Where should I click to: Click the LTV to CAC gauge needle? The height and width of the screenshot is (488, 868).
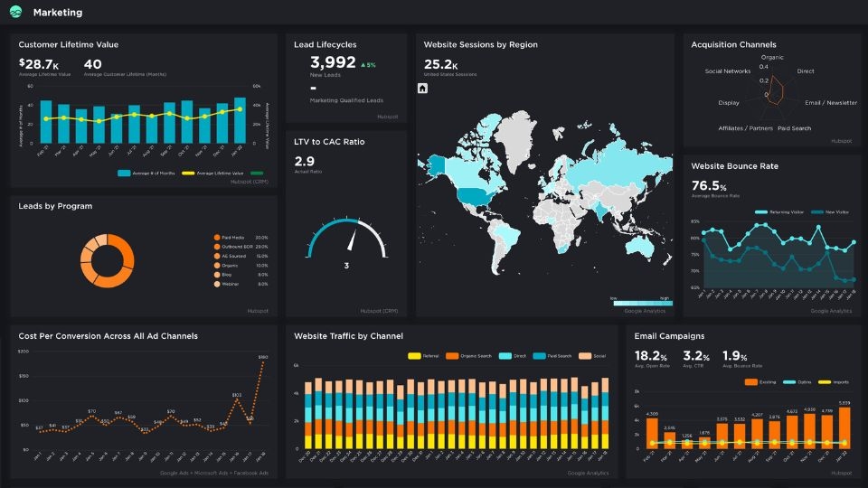coord(352,239)
